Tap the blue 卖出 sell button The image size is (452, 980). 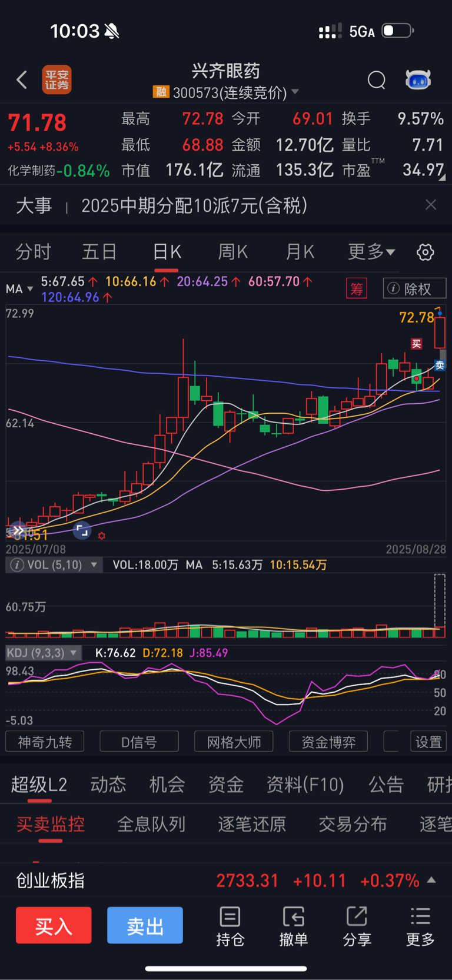145,925
